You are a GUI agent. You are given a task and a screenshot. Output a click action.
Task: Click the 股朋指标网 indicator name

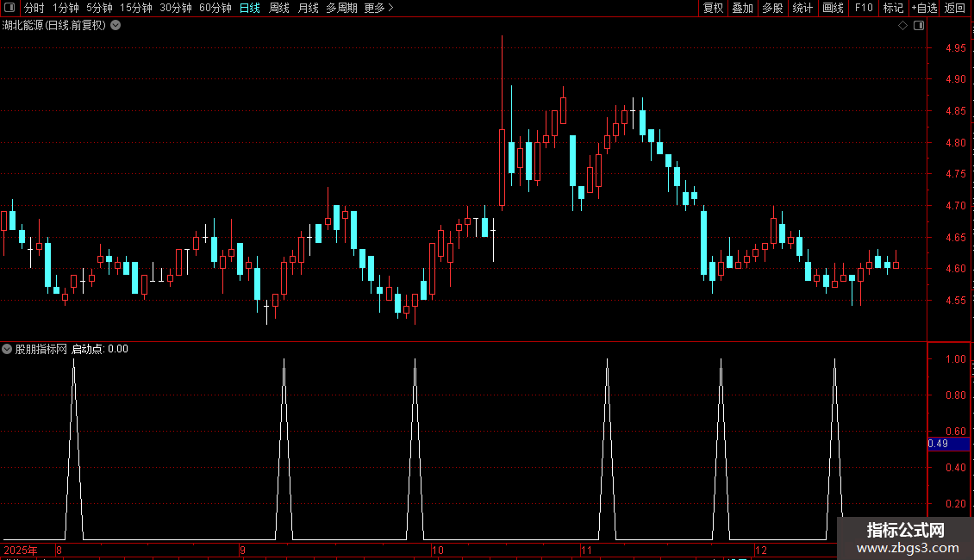[x=41, y=349]
